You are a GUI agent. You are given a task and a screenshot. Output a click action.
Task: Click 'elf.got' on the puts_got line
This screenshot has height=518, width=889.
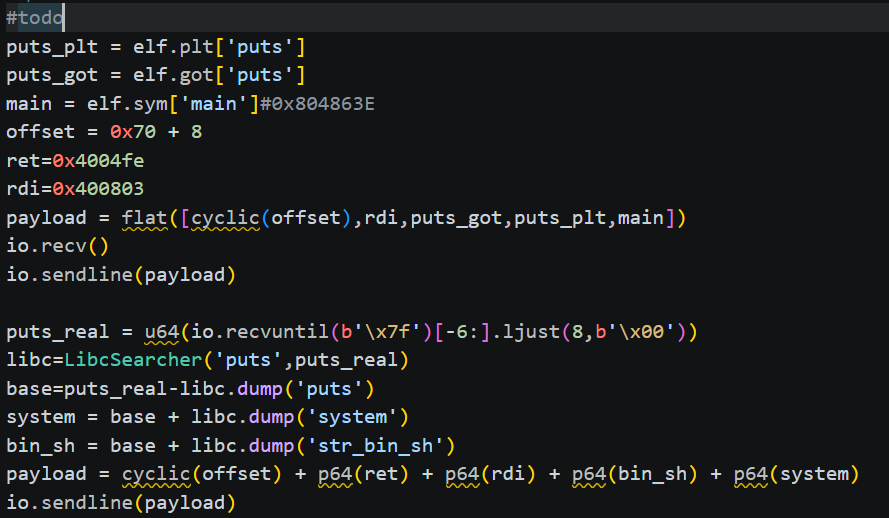coord(173,75)
